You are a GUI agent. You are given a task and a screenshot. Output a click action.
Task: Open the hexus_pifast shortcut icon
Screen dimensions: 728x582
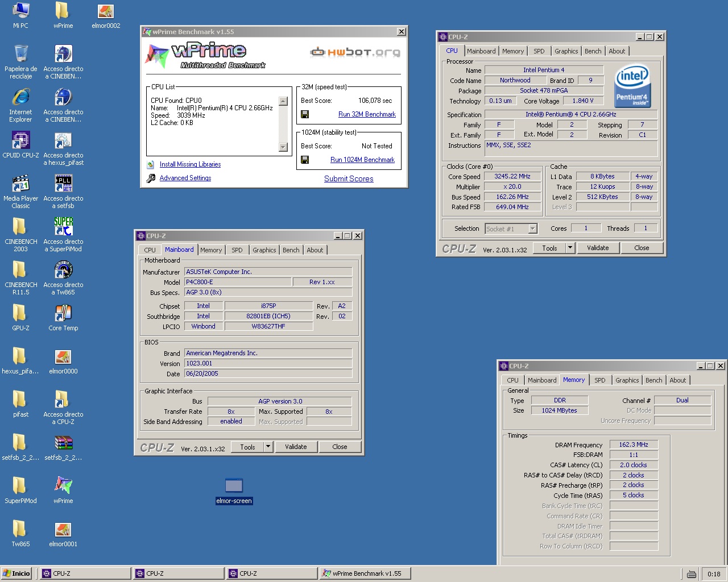click(63, 140)
